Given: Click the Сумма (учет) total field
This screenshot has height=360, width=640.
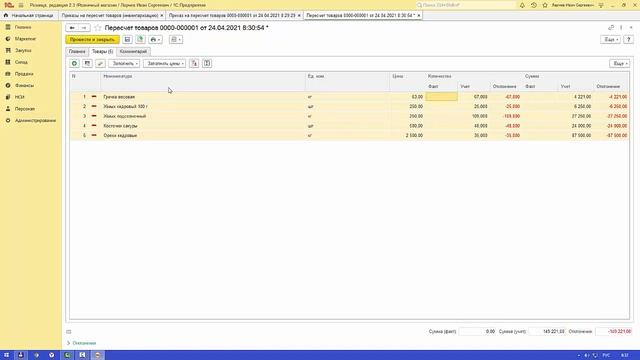Looking at the screenshot, I should coord(548,331).
